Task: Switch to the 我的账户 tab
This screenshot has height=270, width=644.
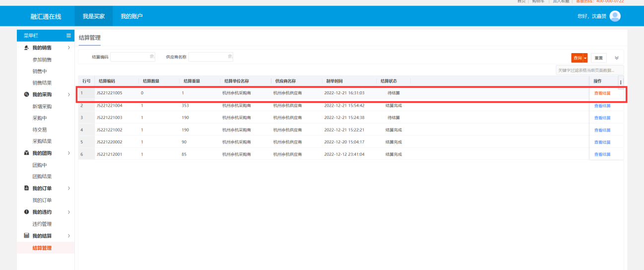Action: (x=131, y=16)
